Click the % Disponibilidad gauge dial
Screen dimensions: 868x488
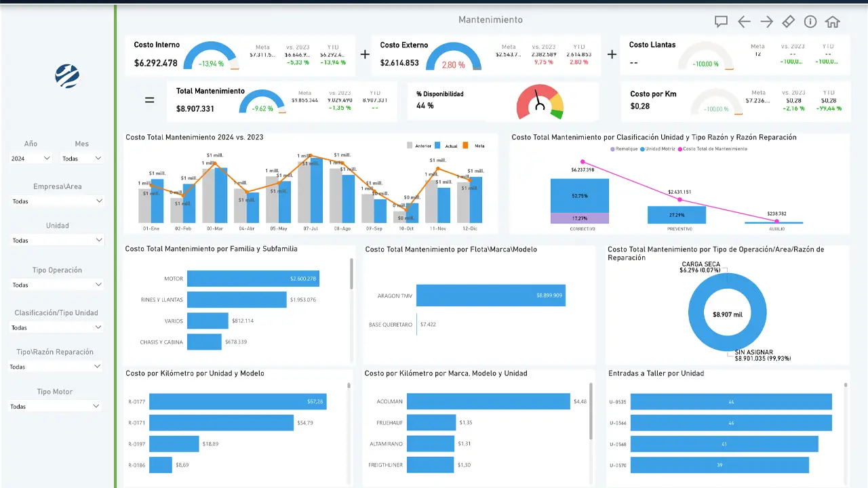click(540, 104)
